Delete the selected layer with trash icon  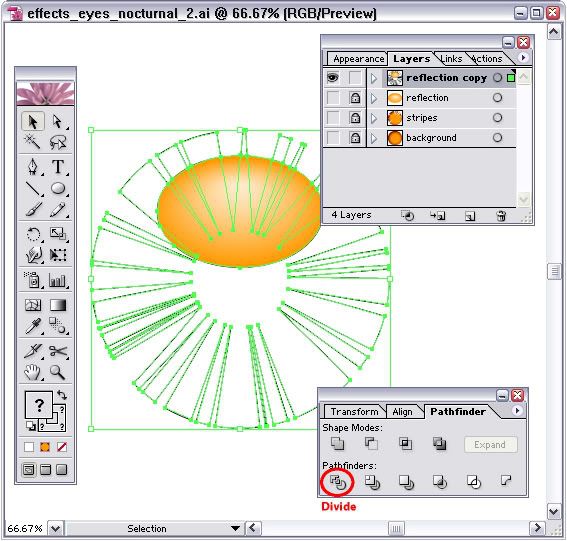tap(501, 216)
